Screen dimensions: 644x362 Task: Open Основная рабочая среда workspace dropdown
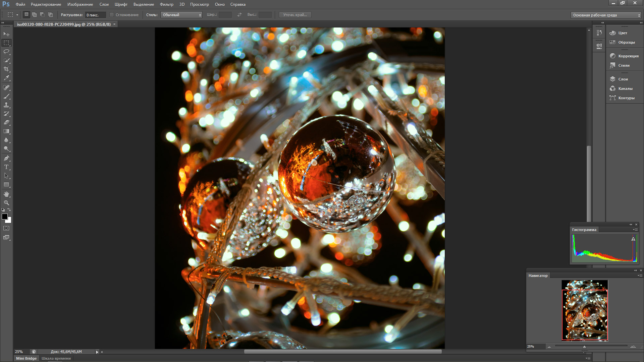pos(606,15)
